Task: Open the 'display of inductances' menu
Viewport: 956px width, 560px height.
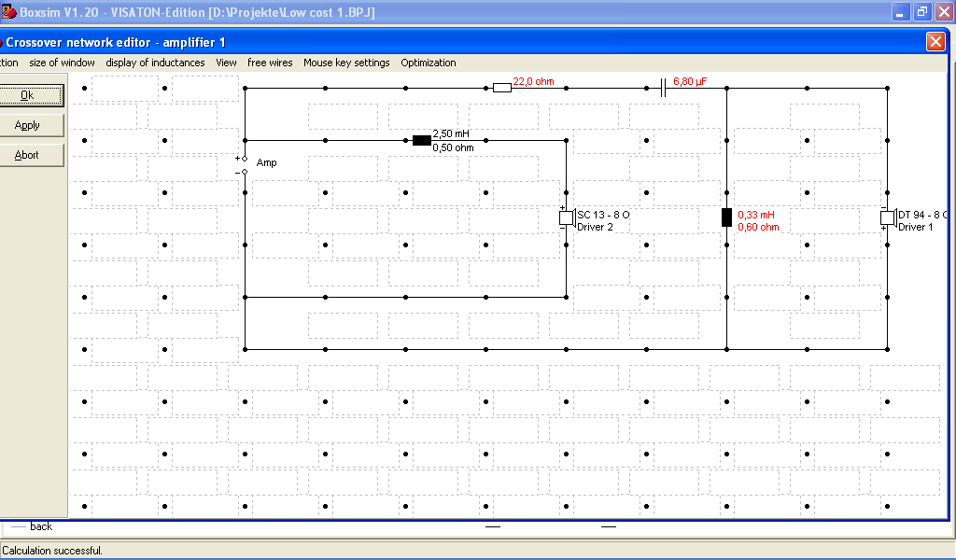Action: 156,63
